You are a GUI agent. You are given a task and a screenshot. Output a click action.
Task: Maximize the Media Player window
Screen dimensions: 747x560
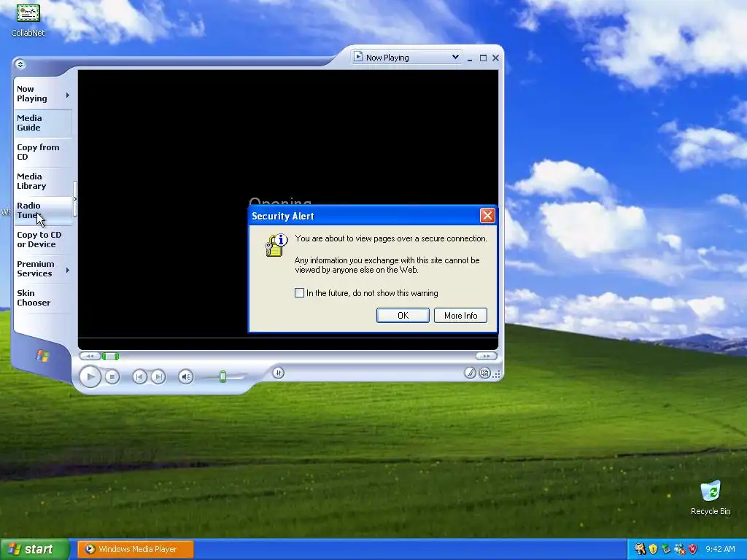483,58
